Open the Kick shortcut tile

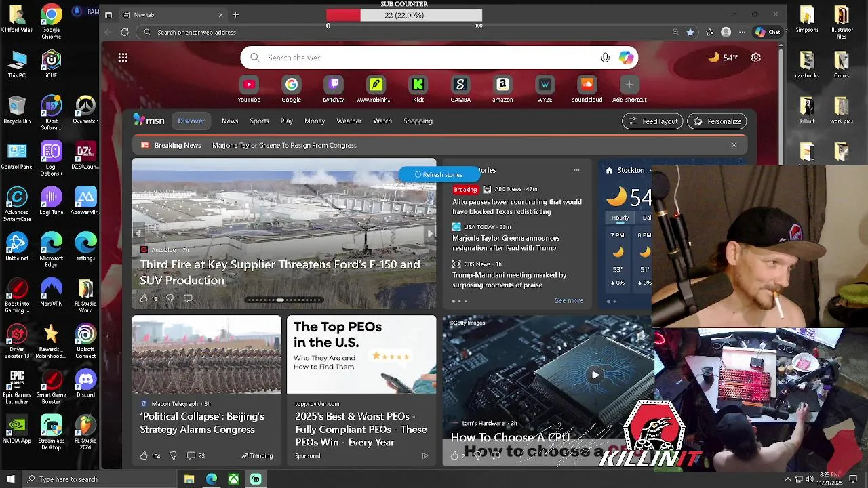click(x=418, y=85)
